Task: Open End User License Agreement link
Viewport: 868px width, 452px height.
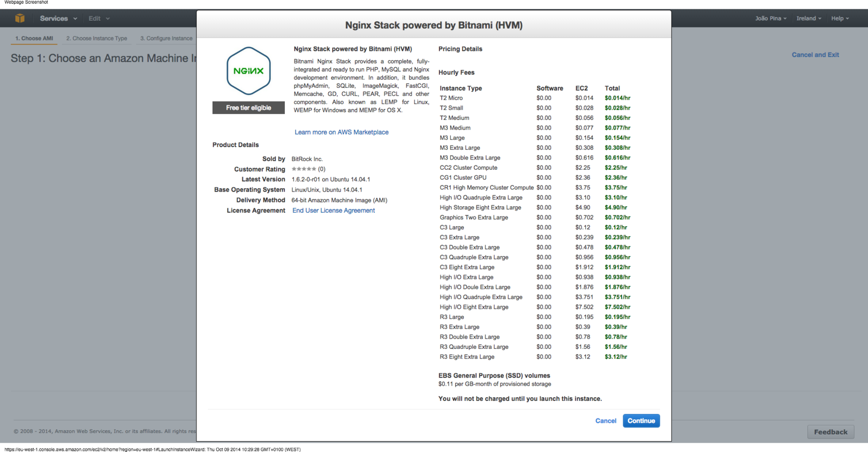Action: coord(334,211)
